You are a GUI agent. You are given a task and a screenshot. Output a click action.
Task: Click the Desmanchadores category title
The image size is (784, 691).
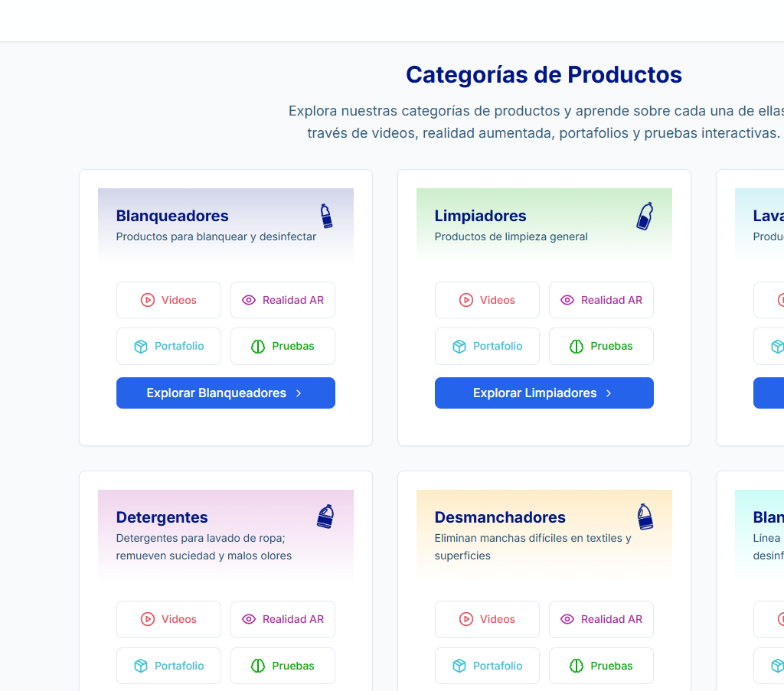click(500, 517)
